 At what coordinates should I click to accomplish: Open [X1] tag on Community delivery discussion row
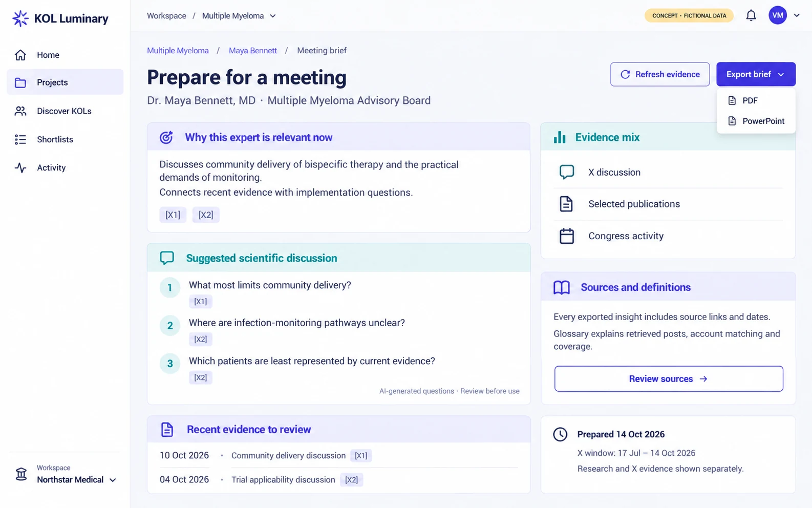(361, 456)
